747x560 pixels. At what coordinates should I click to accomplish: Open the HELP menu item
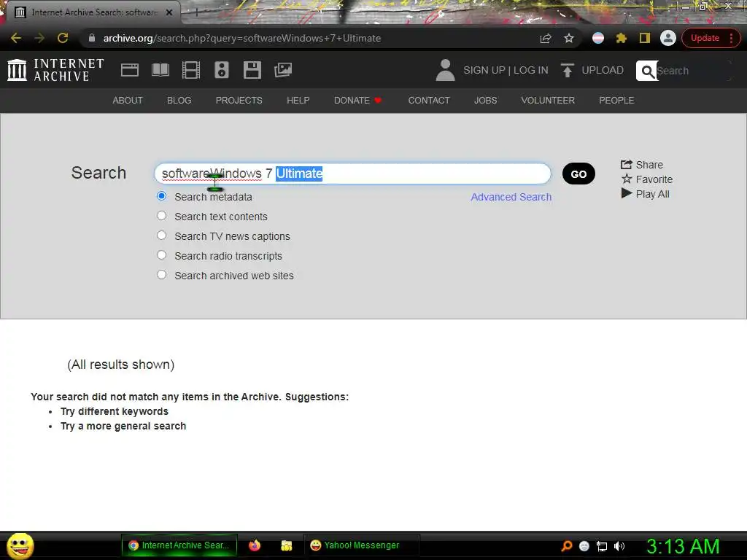(x=298, y=101)
